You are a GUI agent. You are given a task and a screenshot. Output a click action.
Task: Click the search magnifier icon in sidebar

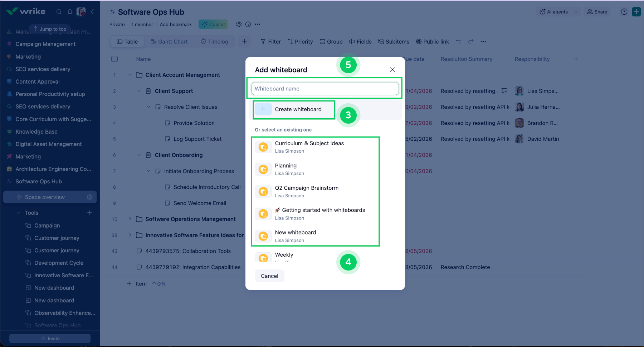[x=59, y=12]
